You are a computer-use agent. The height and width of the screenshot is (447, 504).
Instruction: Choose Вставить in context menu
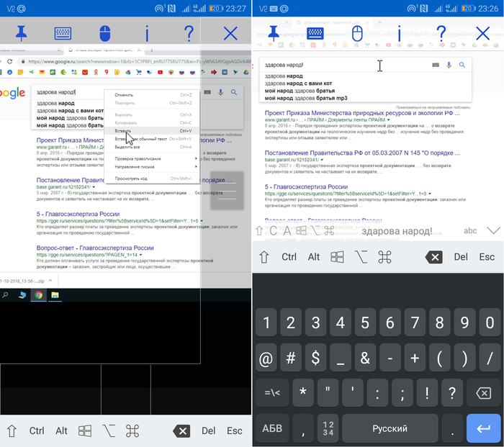pyautogui.click(x=152, y=131)
